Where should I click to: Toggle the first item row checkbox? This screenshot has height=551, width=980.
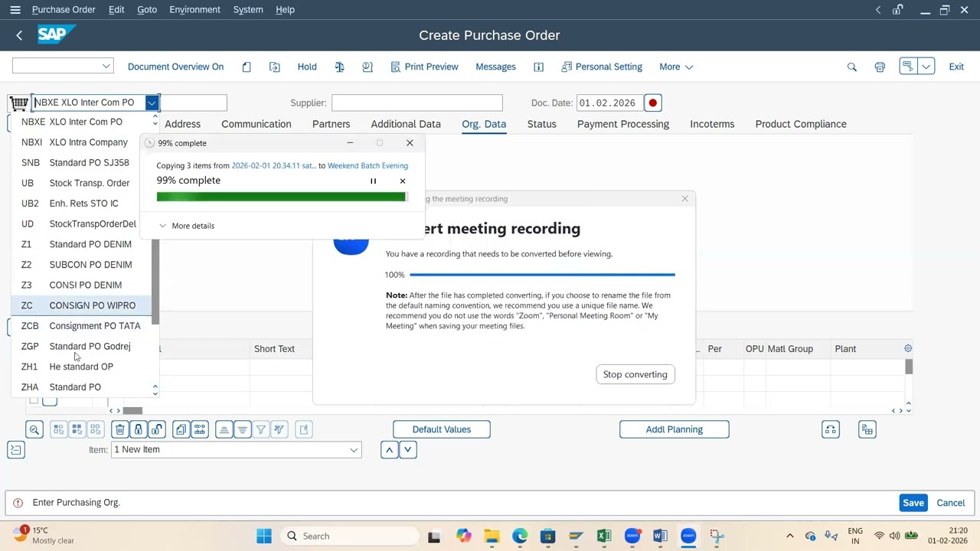34,400
